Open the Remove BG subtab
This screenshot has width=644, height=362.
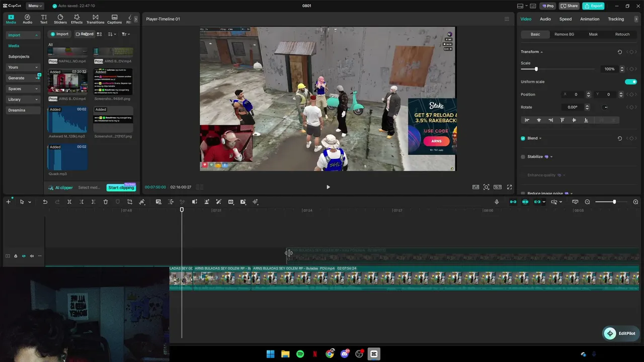[564, 34]
